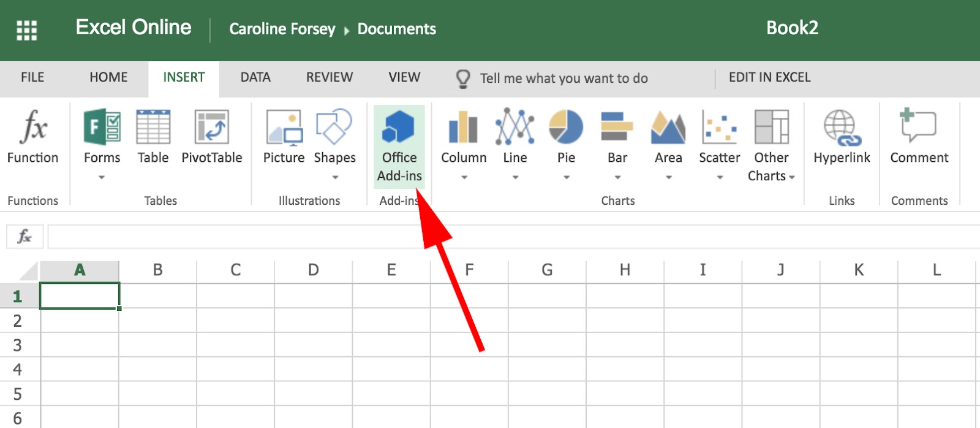The width and height of the screenshot is (980, 428).
Task: Expand the Forms dropdown arrow
Action: click(102, 177)
